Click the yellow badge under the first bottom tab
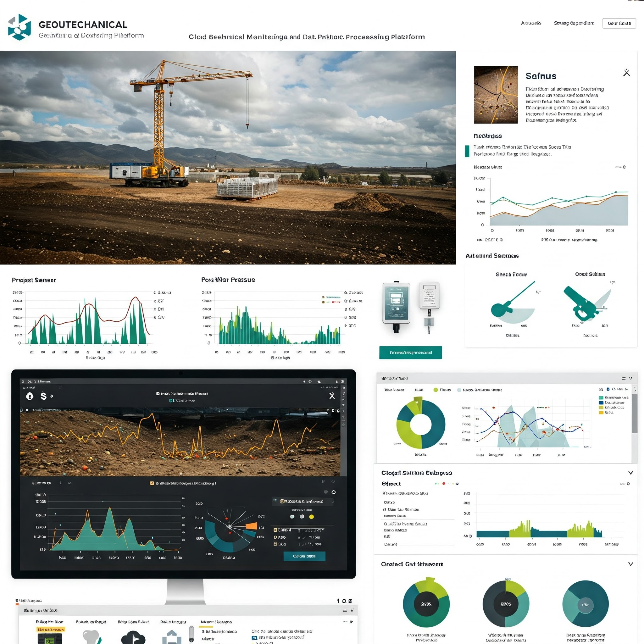644x644 pixels. pyautogui.click(x=51, y=630)
